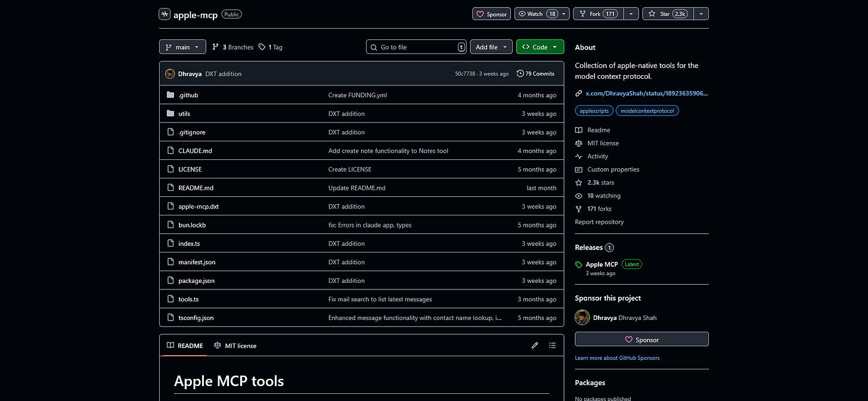Open the Apple MCP latest release
868x401 pixels.
click(x=602, y=264)
